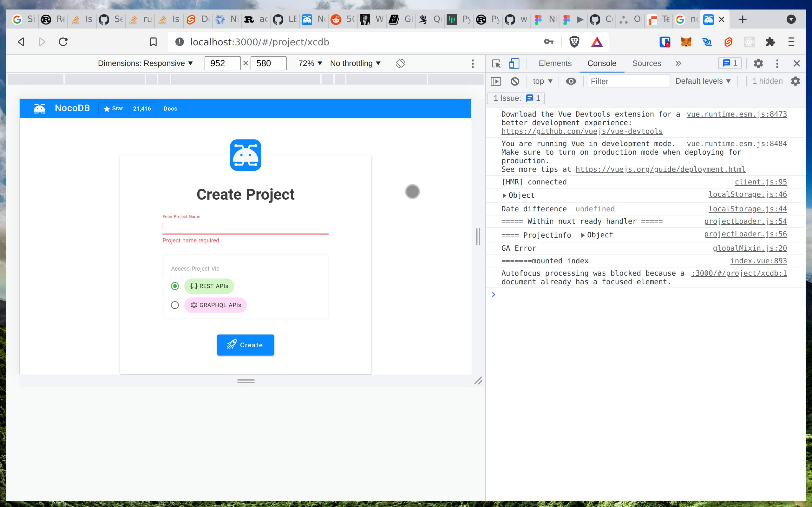The width and height of the screenshot is (812, 507).
Task: Click inside the Enter Project Name field
Action: point(245,227)
